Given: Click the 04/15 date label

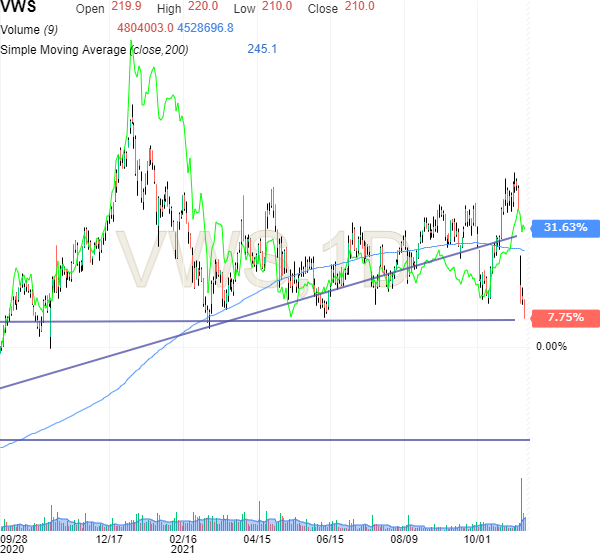Looking at the screenshot, I should click(256, 537).
